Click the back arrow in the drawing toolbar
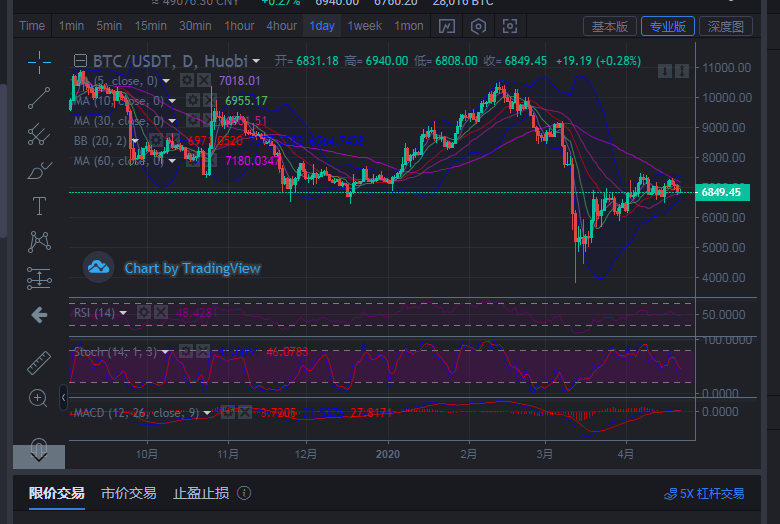Image resolution: width=780 pixels, height=524 pixels. point(39,315)
